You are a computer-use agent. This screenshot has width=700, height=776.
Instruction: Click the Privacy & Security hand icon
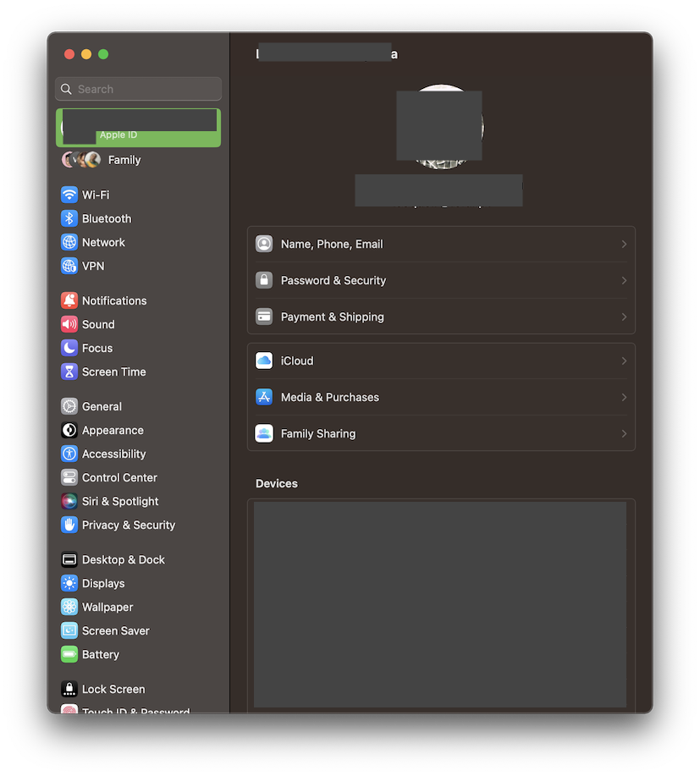[x=69, y=525]
